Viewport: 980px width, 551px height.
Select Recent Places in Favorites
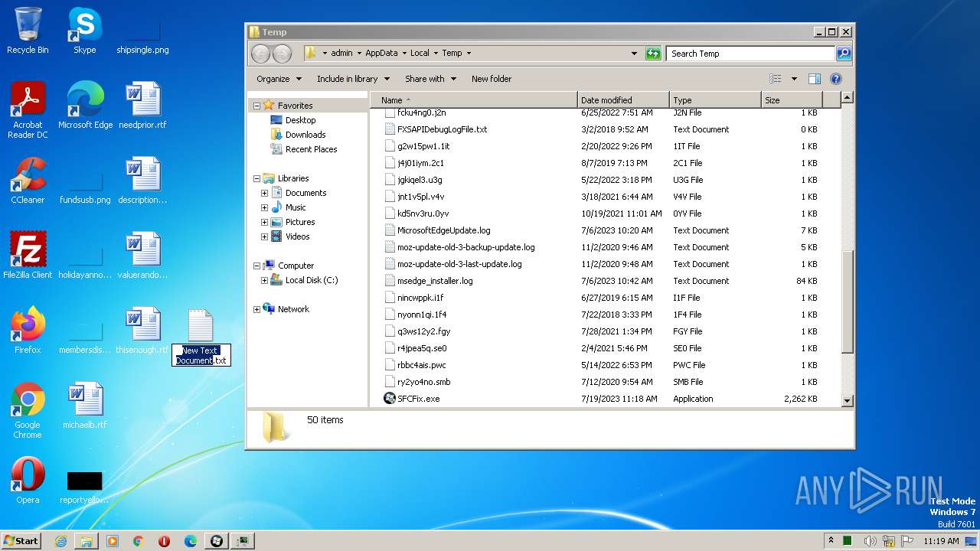(x=311, y=149)
